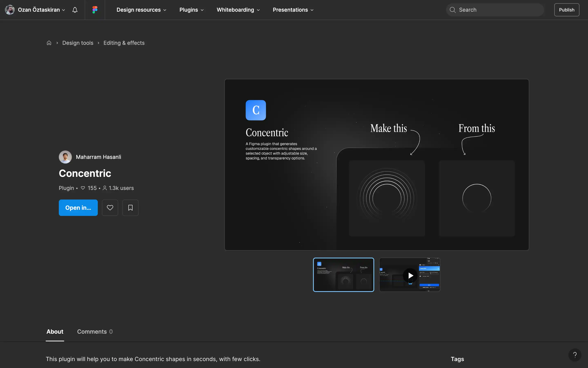Screen dimensions: 588x368
Task: Click the Publish button
Action: 567,10
